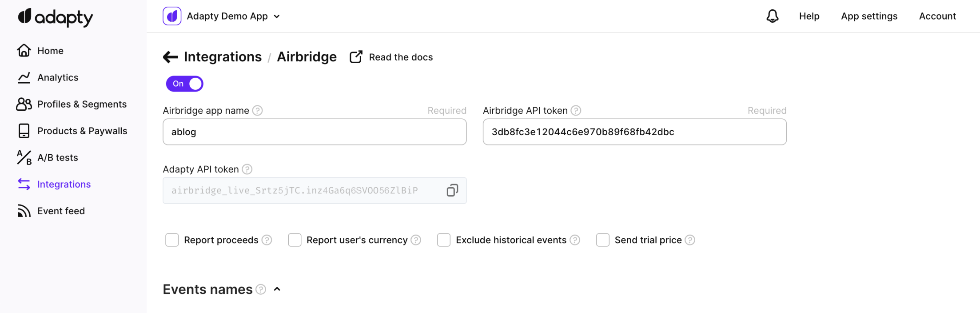Click the Airbridge app name input field

coord(315,132)
